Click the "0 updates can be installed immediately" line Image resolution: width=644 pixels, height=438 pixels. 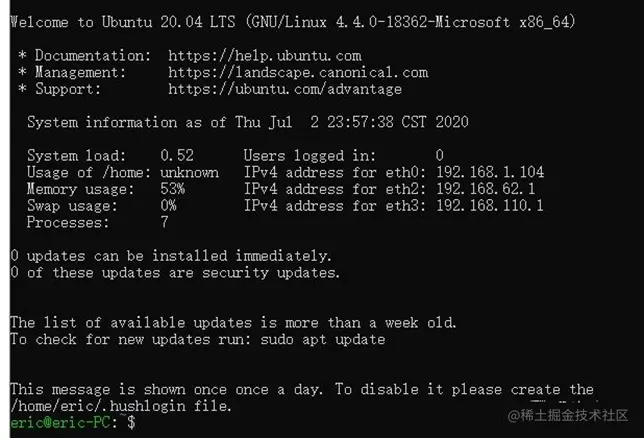171,255
